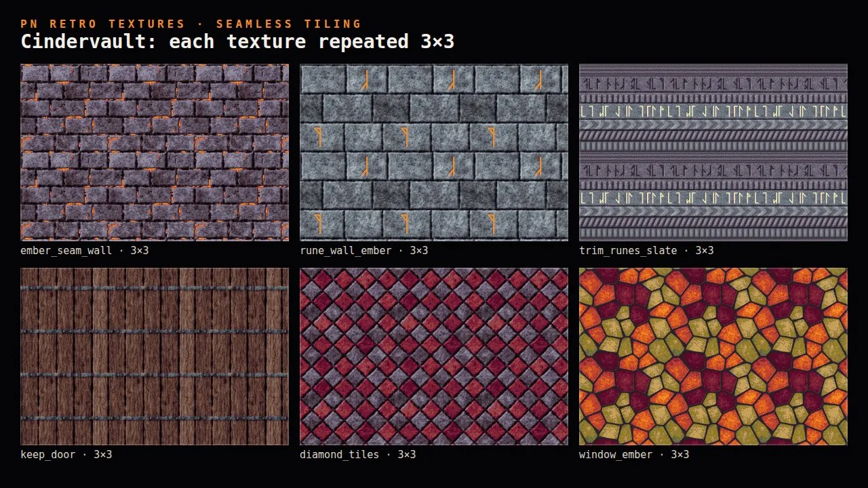This screenshot has height=488, width=868.
Task: Click the 'diamond_tiles · 3×3' caption
Action: tap(358, 455)
